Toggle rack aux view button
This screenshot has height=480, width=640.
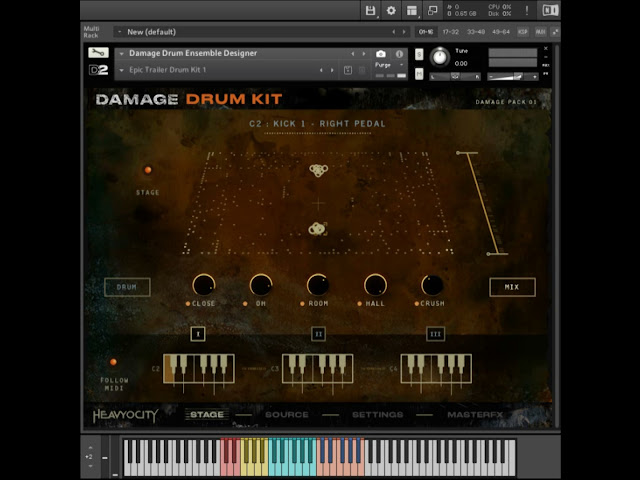pyautogui.click(x=540, y=32)
